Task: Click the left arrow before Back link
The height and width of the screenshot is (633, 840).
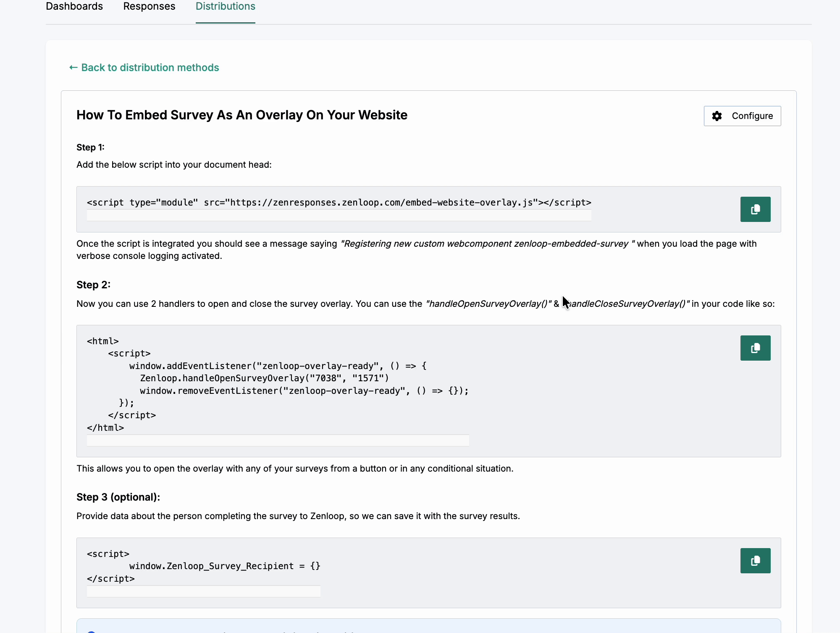Action: (x=73, y=68)
